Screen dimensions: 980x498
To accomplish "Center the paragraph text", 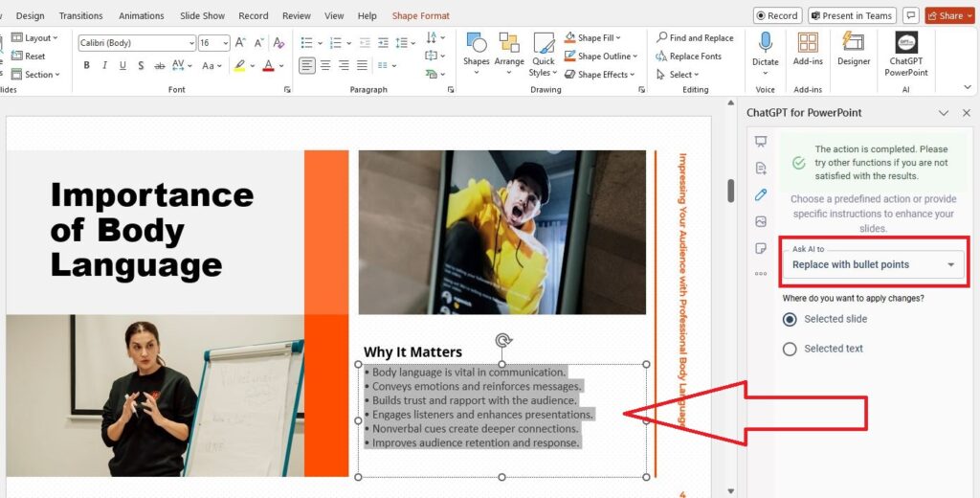I will pos(325,65).
